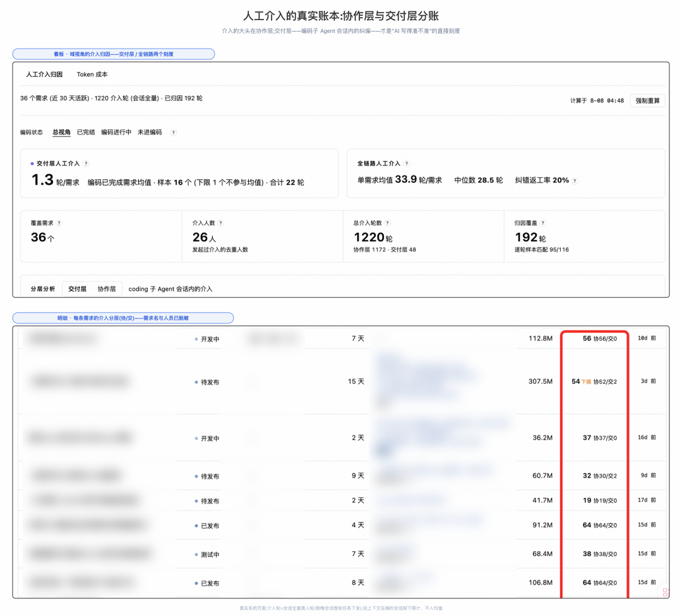The width and height of the screenshot is (682, 616).
Task: Click the 112.8M token cell
Action: [x=540, y=338]
